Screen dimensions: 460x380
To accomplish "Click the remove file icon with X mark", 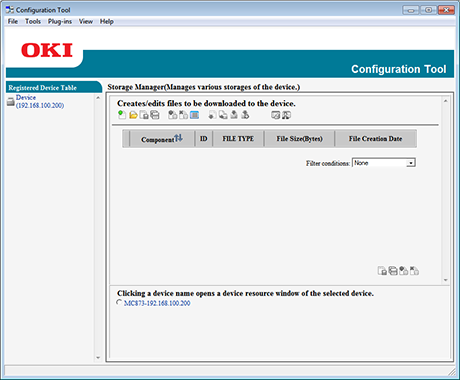I will (183, 115).
